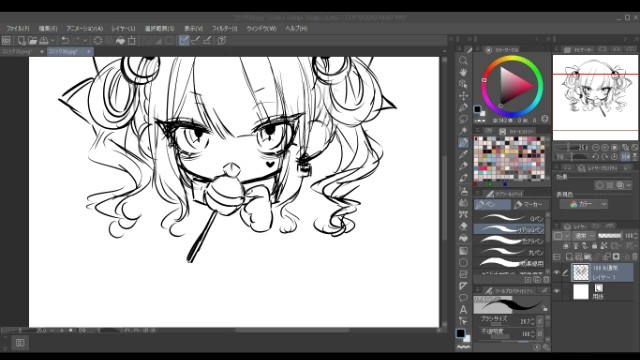The width and height of the screenshot is (640, 360).
Task: Adjust brush size stepper arrows
Action: [533, 322]
